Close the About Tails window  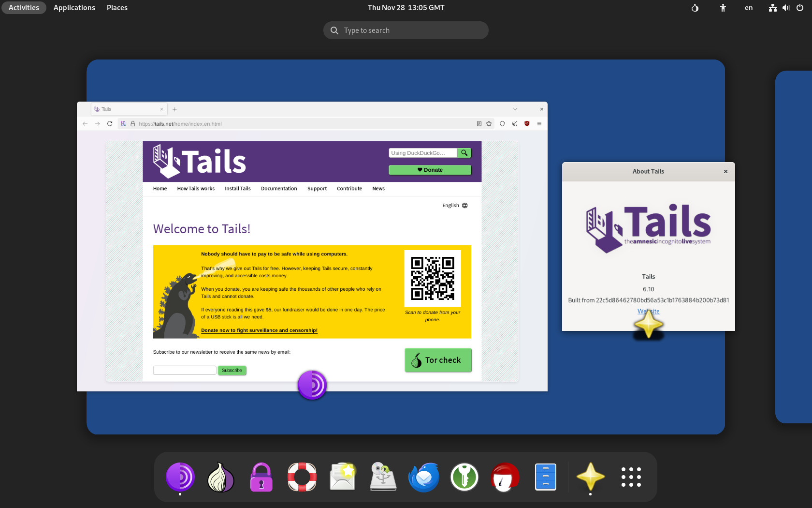pyautogui.click(x=725, y=171)
